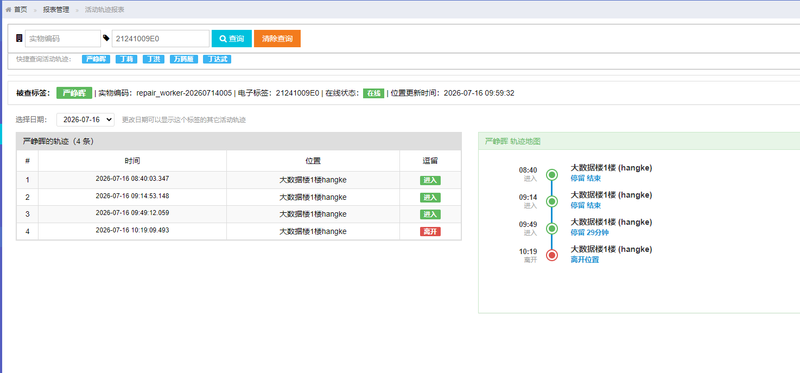Click the red 离开 badge in row 4

click(x=430, y=232)
